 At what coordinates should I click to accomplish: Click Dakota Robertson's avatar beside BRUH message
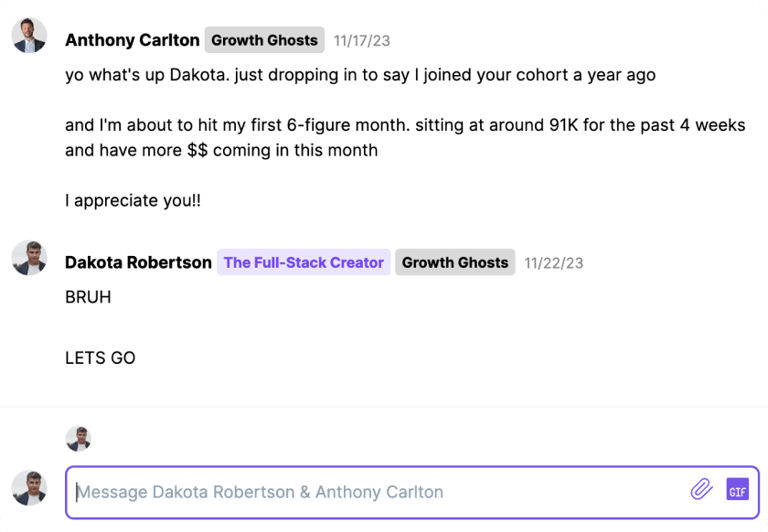(x=29, y=258)
